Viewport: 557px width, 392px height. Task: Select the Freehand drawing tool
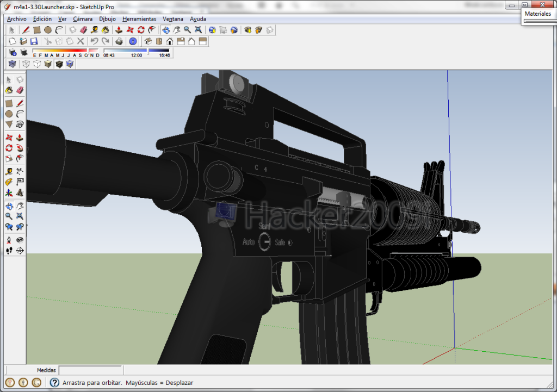pyautogui.click(x=20, y=125)
